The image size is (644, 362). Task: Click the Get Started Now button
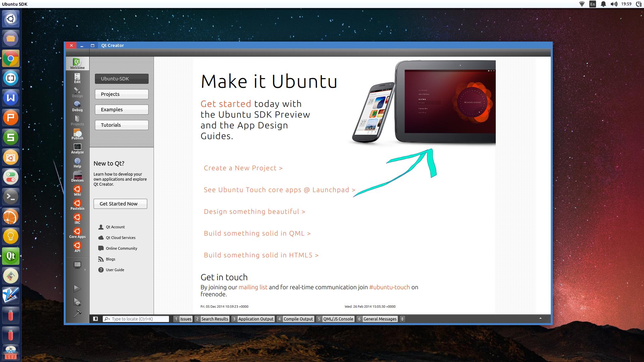pyautogui.click(x=120, y=204)
